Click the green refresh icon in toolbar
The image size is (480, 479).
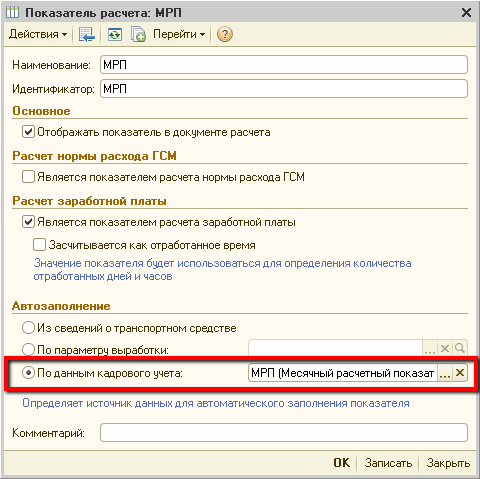coord(115,34)
